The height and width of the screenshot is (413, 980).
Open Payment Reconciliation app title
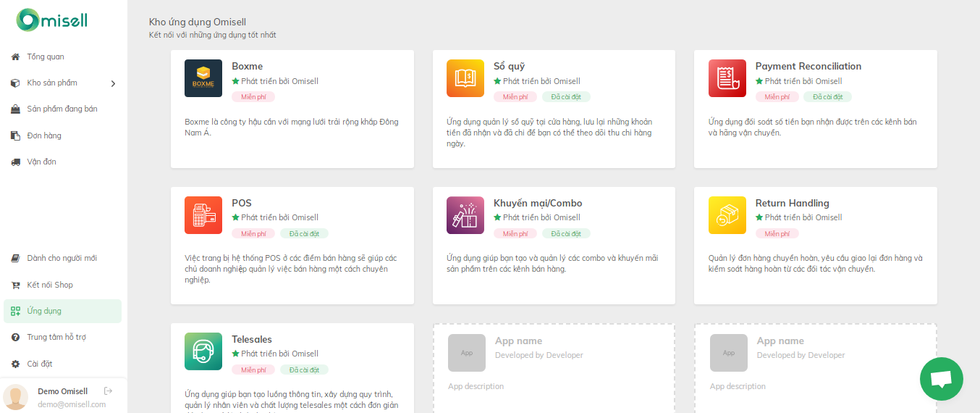[808, 66]
